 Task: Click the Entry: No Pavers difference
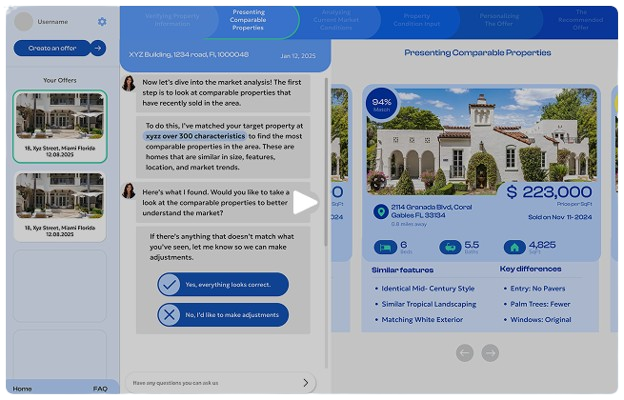[x=538, y=289]
